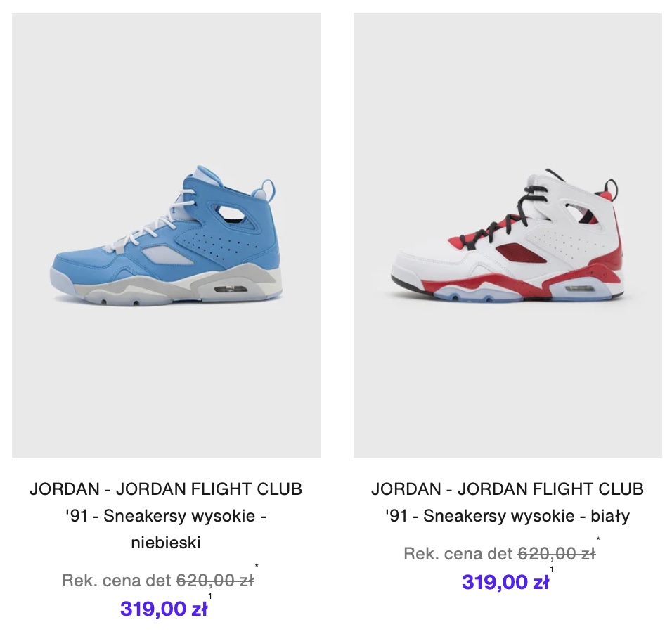Click crossed-out 620,00 zł under blue sneaker

coord(215,581)
